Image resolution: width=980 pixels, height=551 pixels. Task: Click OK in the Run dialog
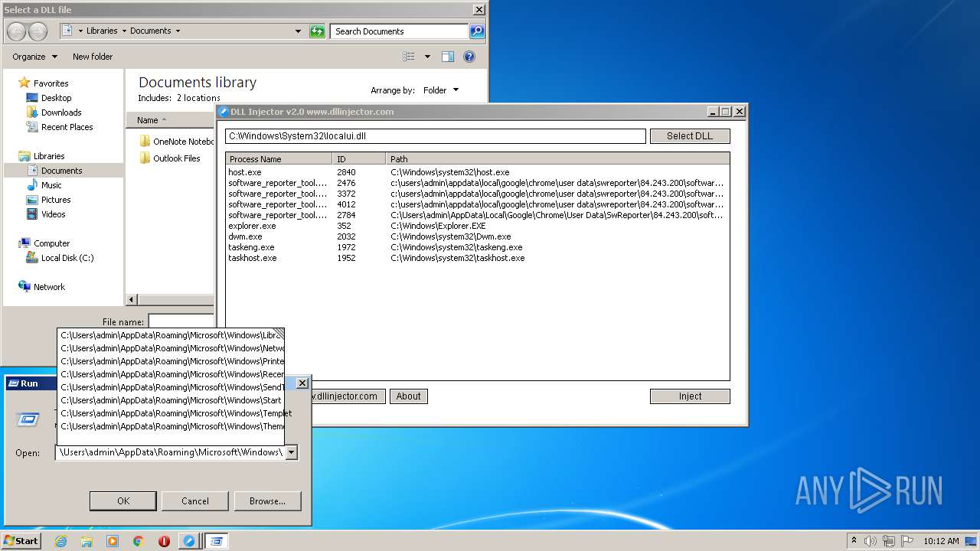[x=123, y=501]
